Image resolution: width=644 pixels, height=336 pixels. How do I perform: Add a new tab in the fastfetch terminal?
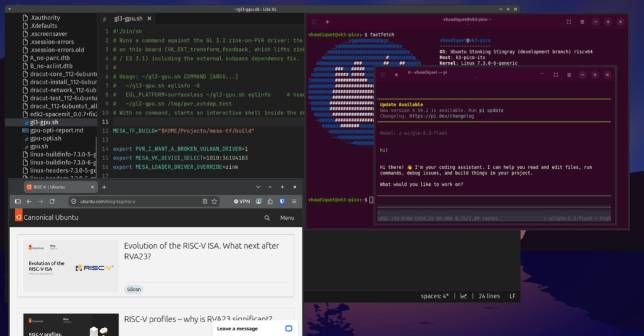click(x=327, y=22)
